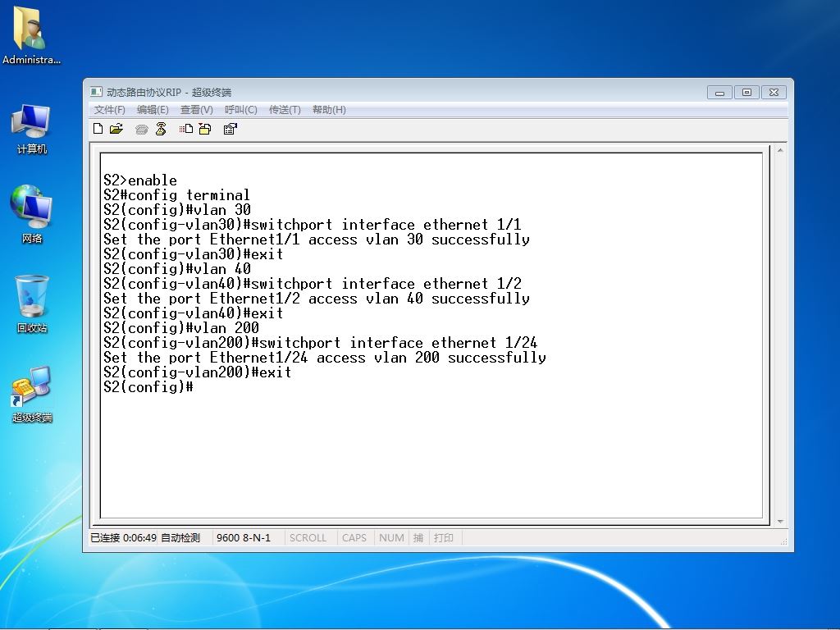Maximize the HyperTerminal window
This screenshot has width=840, height=630.
pos(746,93)
